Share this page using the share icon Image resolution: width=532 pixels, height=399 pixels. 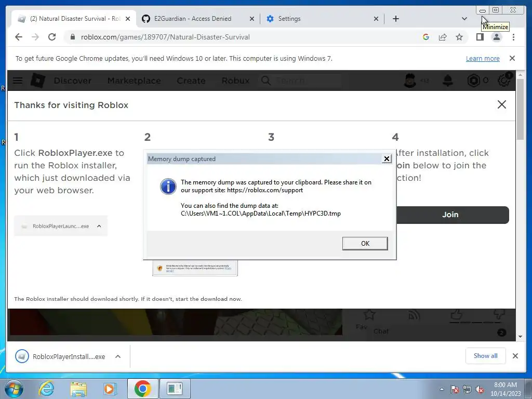[443, 37]
